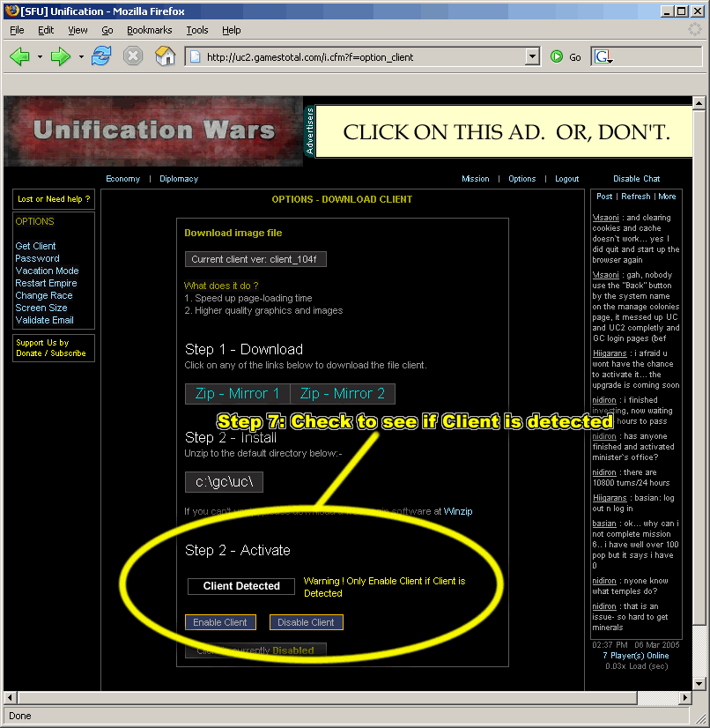Go to the Home page icon
The height and width of the screenshot is (728, 710).
click(x=165, y=56)
